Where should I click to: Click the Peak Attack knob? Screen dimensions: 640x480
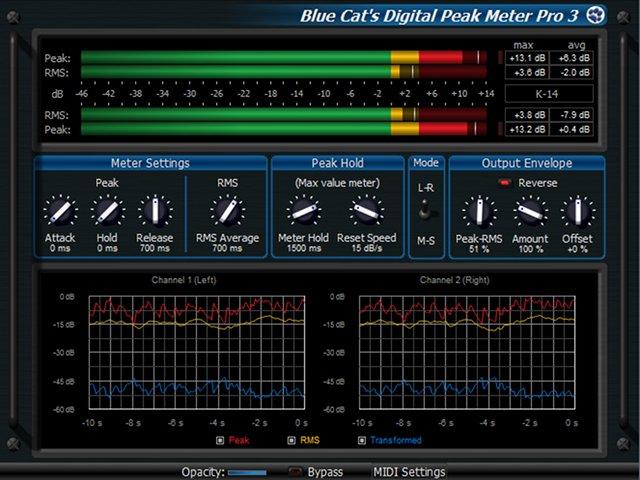(60, 211)
